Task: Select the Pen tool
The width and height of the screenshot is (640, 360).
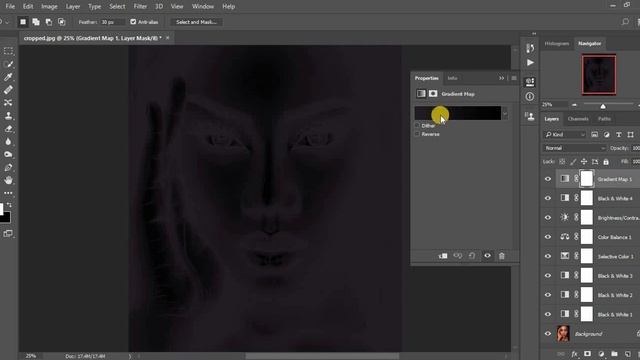Action: click(x=8, y=167)
